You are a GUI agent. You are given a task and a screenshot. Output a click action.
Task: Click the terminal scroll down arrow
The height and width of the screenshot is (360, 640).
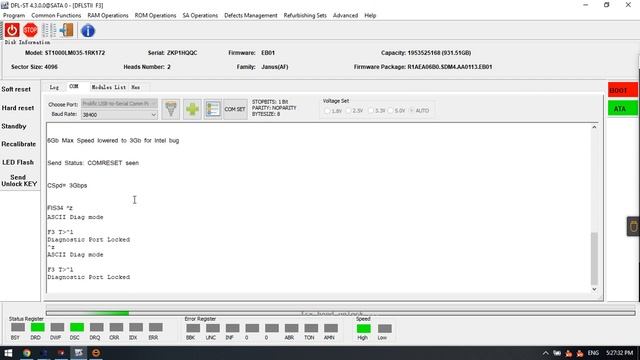coord(594,289)
